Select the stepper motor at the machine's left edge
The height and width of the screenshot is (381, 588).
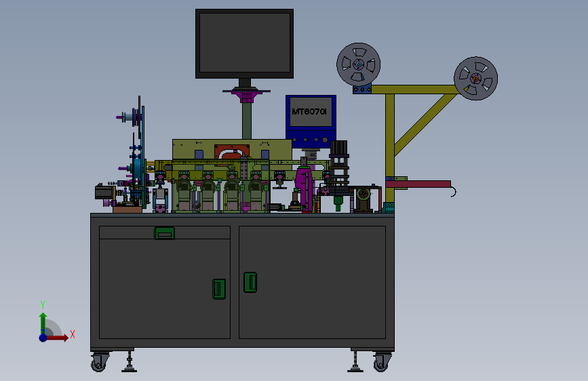click(x=104, y=192)
